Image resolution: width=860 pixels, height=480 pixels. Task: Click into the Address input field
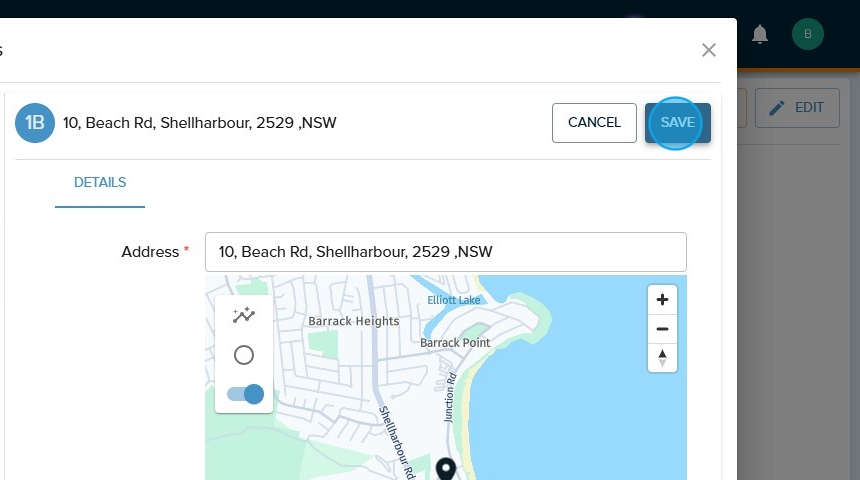click(445, 252)
